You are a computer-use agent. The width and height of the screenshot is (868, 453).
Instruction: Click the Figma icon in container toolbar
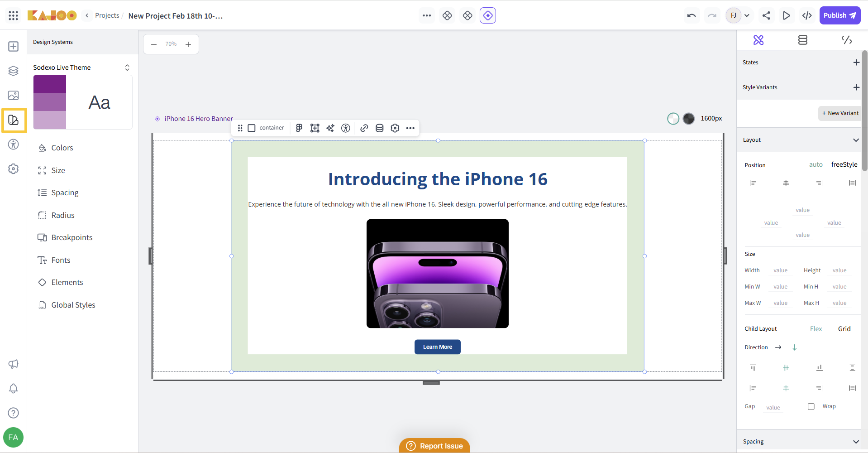click(299, 128)
